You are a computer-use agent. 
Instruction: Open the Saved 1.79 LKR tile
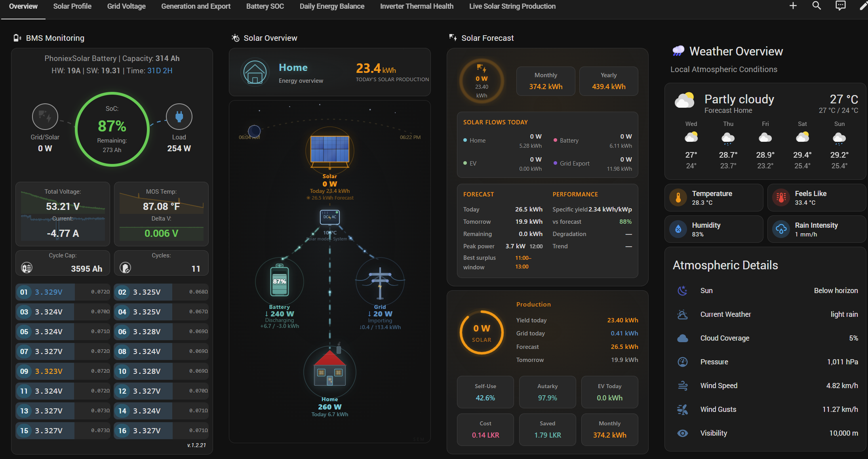(548, 430)
